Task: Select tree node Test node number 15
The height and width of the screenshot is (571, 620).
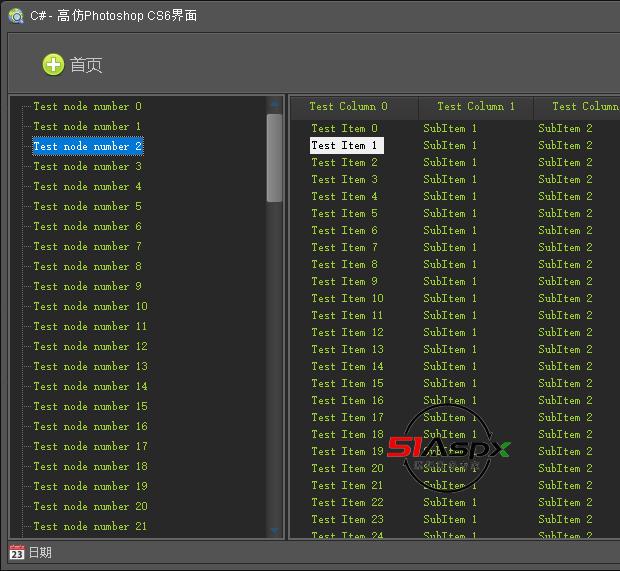Action: pyautogui.click(x=91, y=407)
